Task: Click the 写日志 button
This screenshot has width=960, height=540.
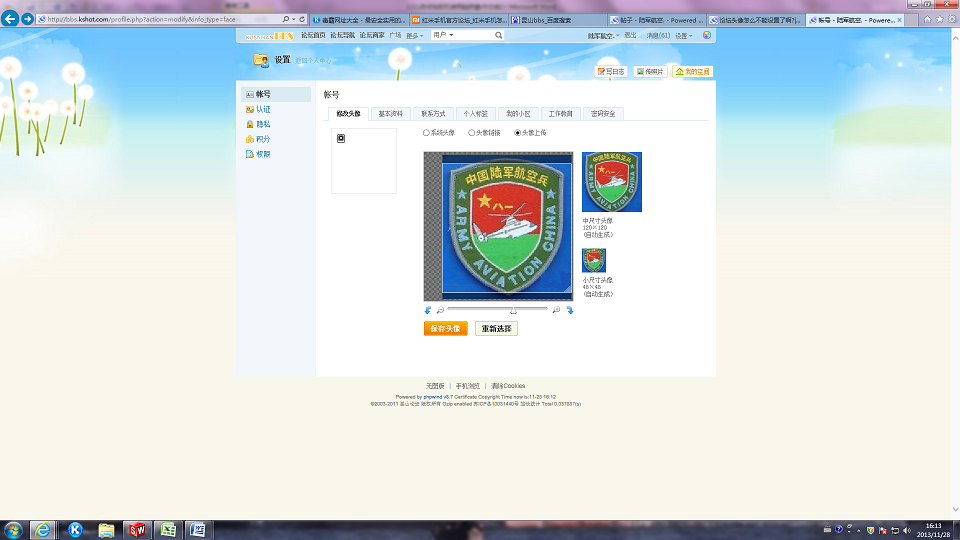Action: pos(611,72)
